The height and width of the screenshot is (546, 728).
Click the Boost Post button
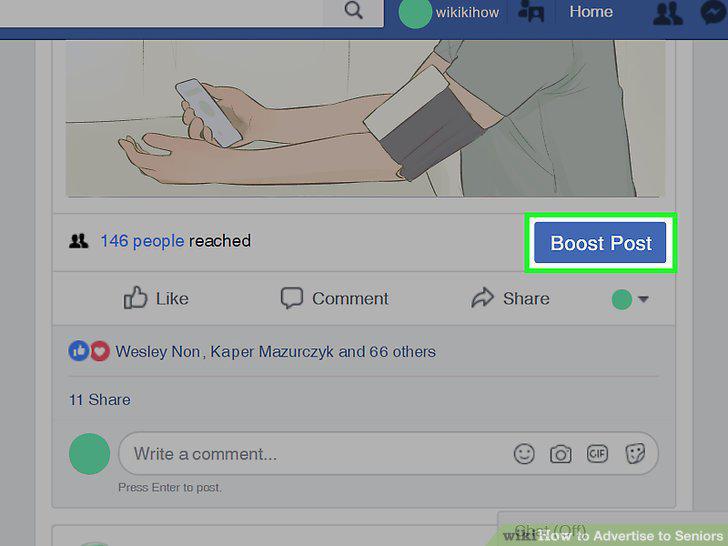600,243
